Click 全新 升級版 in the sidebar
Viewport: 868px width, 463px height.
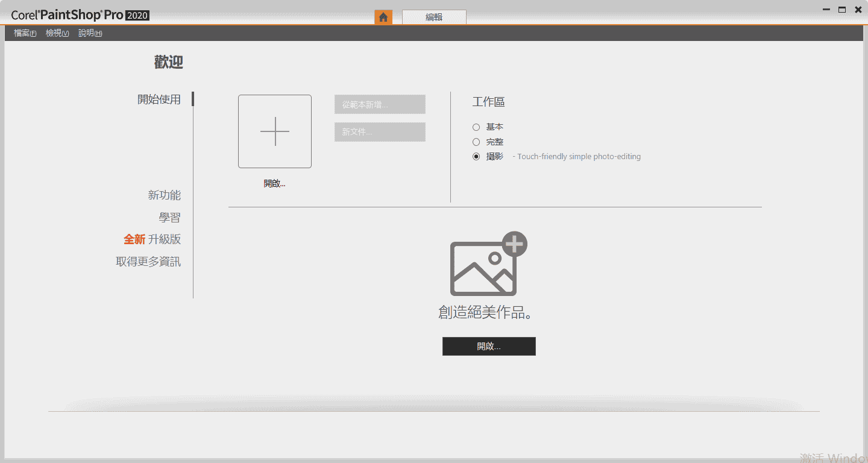click(x=152, y=239)
